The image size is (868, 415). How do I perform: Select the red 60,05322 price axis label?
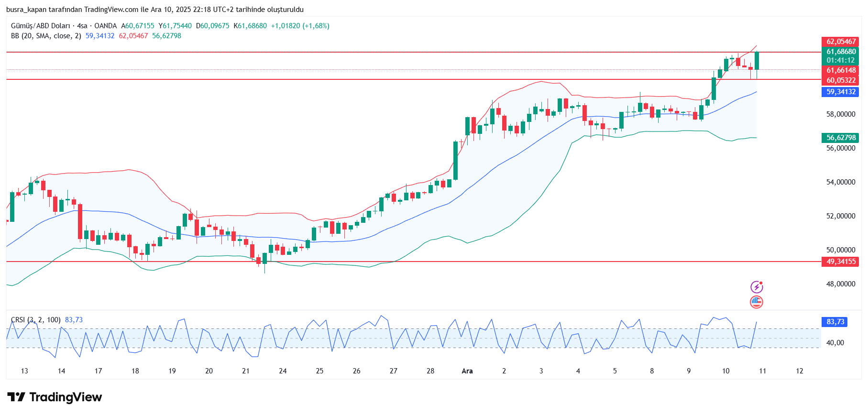(840, 80)
